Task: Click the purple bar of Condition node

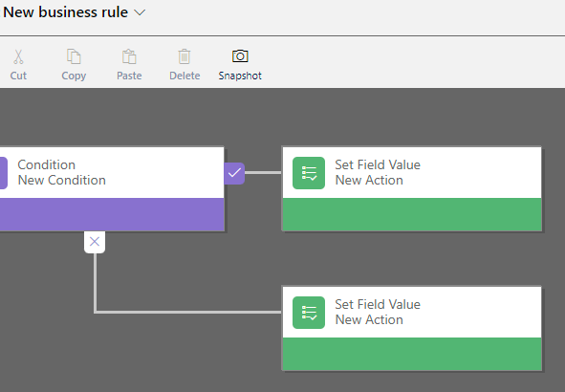Action: click(112, 214)
